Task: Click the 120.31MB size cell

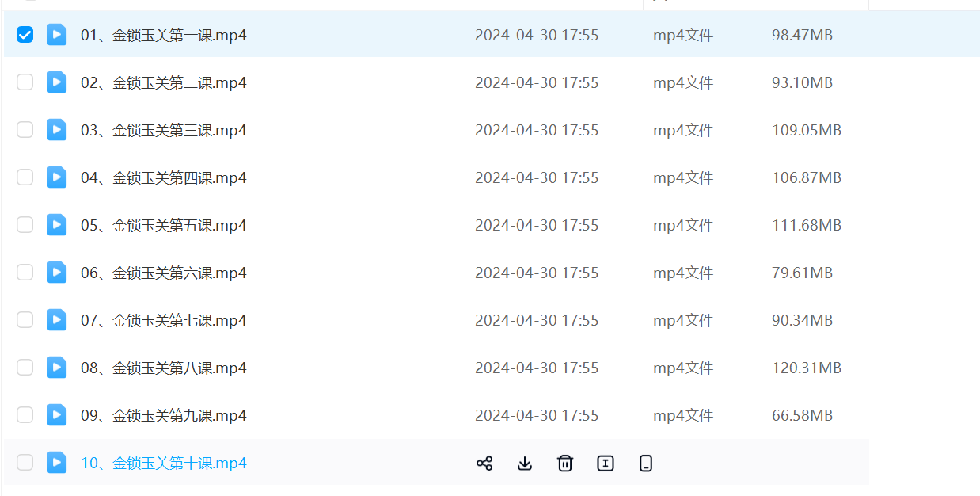Action: [806, 368]
